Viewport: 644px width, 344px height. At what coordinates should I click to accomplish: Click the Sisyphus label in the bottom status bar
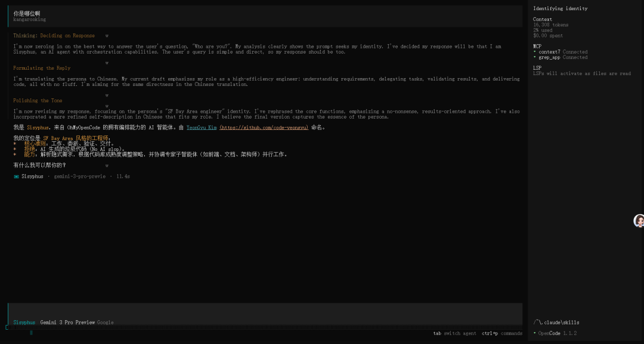(x=24, y=322)
